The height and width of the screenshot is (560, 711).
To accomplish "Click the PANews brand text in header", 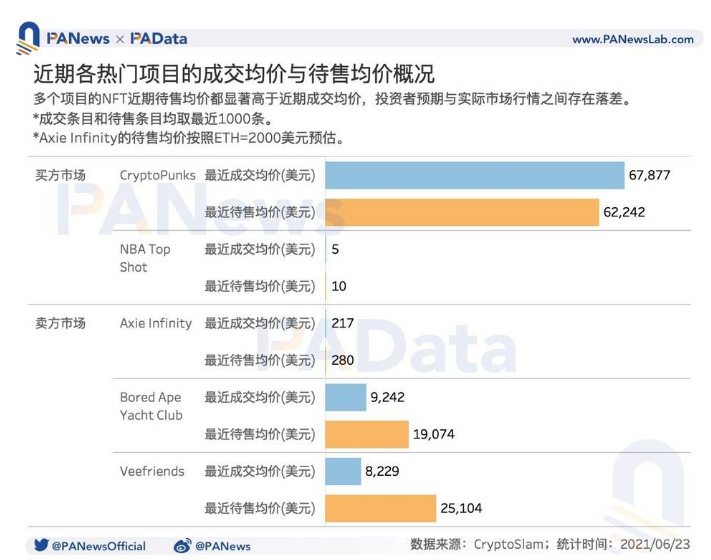I will click(x=78, y=39).
